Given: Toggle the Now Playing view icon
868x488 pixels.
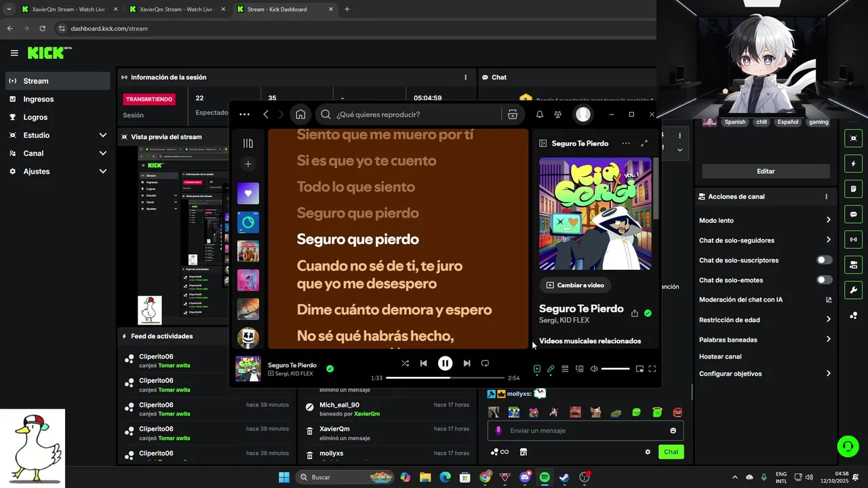Looking at the screenshot, I should [536, 369].
